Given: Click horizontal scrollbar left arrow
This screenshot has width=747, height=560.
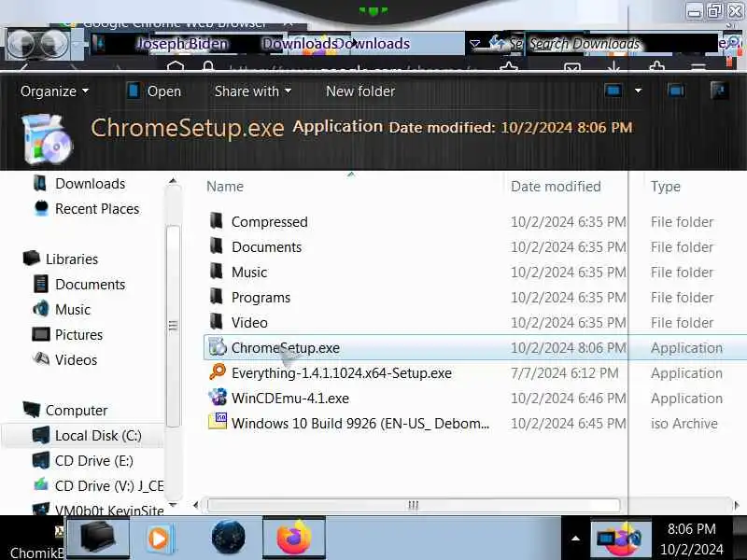Looking at the screenshot, I should coord(196,505).
